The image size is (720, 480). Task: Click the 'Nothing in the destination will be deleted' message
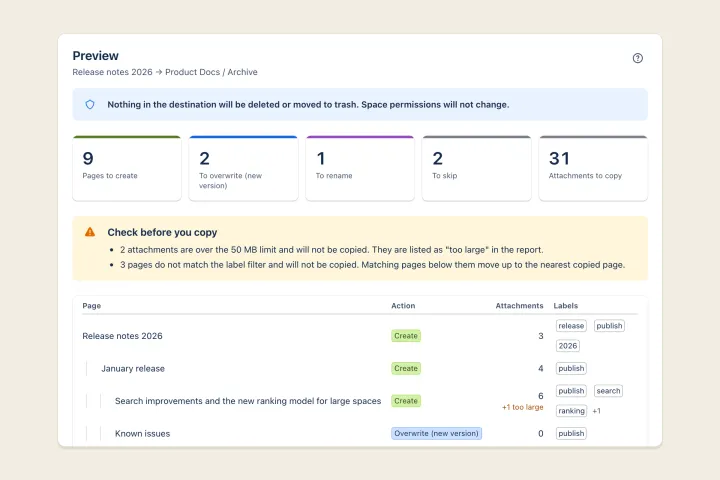tap(308, 105)
